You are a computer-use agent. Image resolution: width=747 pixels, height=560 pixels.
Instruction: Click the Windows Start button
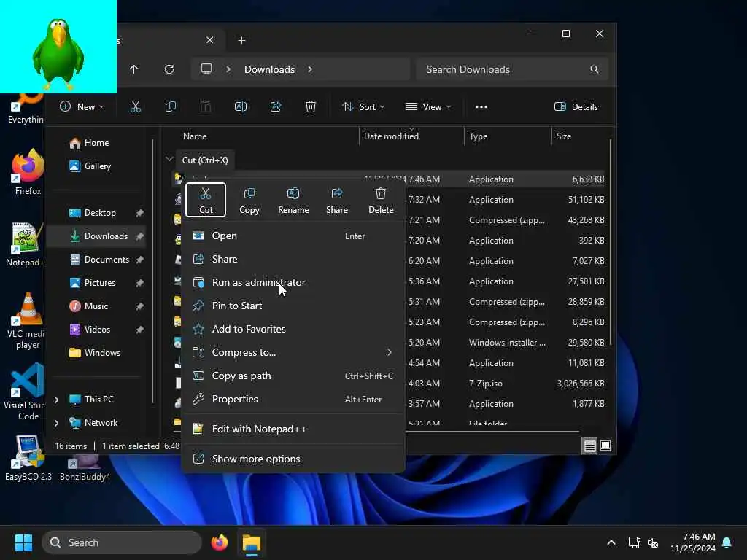click(x=23, y=542)
